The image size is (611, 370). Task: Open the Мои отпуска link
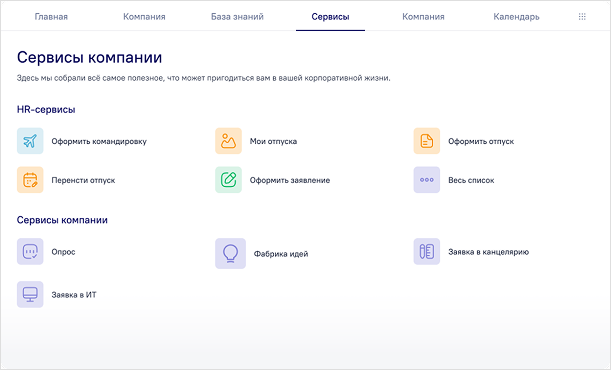coord(273,141)
